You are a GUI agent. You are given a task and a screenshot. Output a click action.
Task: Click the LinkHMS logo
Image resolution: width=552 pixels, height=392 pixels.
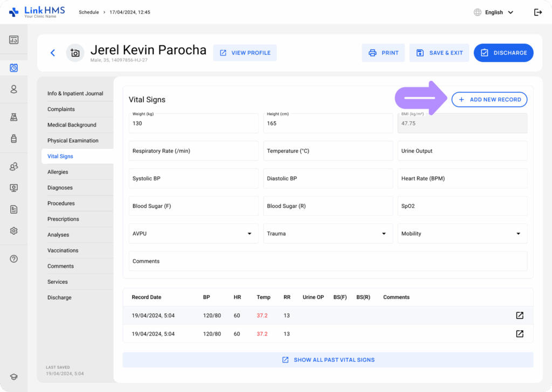point(37,12)
